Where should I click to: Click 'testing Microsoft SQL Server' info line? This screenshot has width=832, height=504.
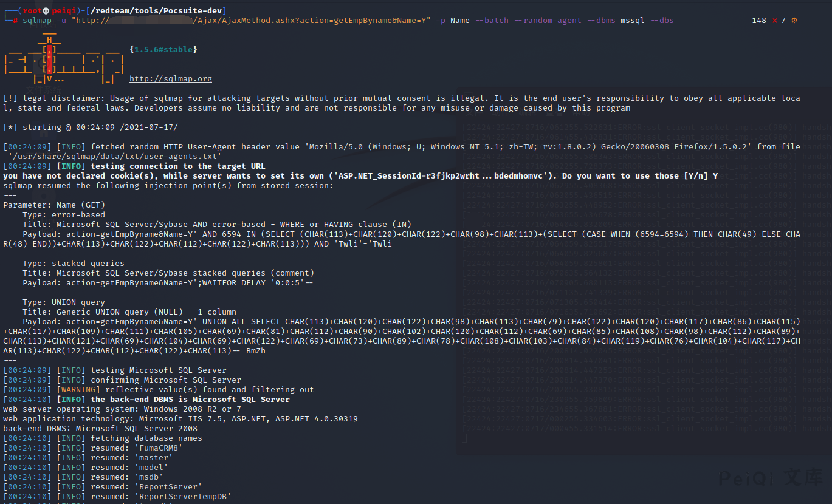pyautogui.click(x=115, y=370)
